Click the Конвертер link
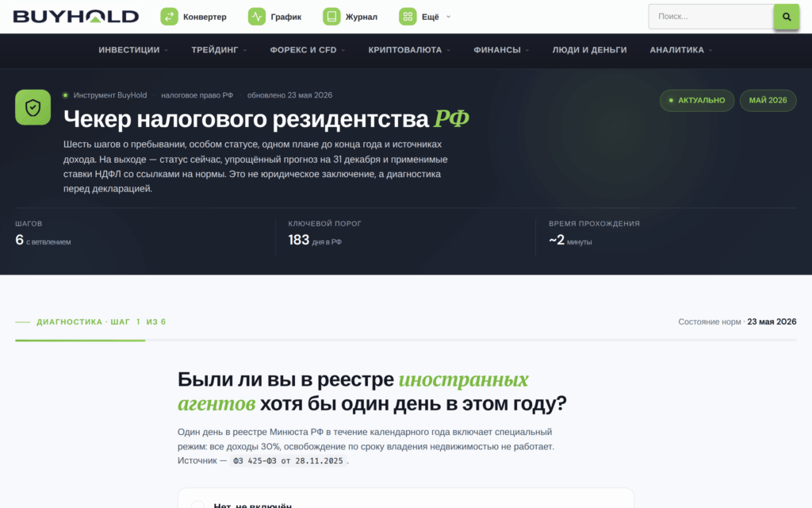The height and width of the screenshot is (508, 812). pyautogui.click(x=205, y=17)
